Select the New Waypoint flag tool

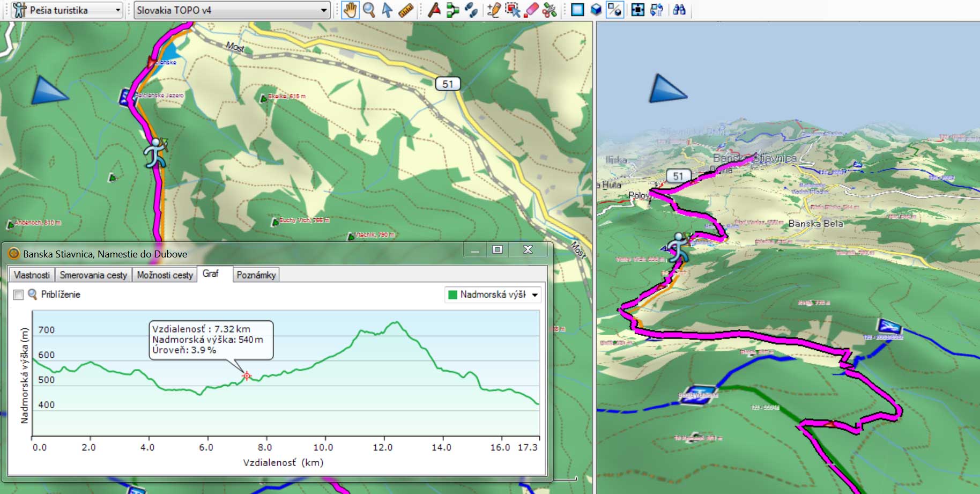(434, 10)
